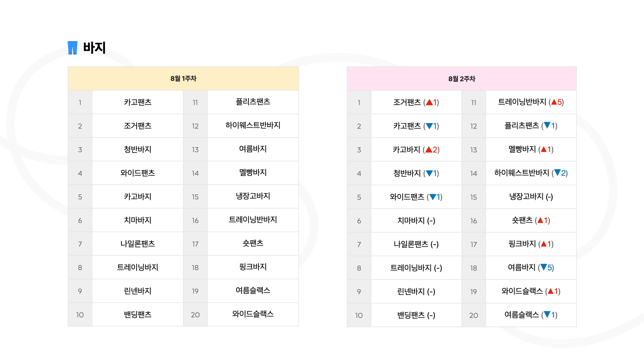The height and width of the screenshot is (362, 644).
Task: Click the red up arrow next to 카고바지
Action: point(429,149)
